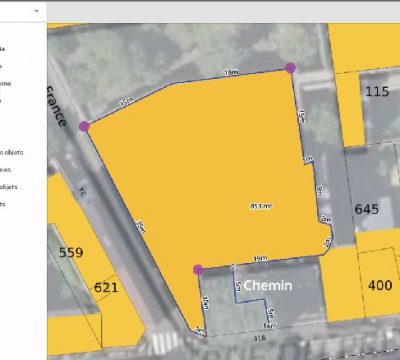The height and width of the screenshot is (360, 400).
Task: Select parcel 559 on the map
Action: click(x=71, y=252)
